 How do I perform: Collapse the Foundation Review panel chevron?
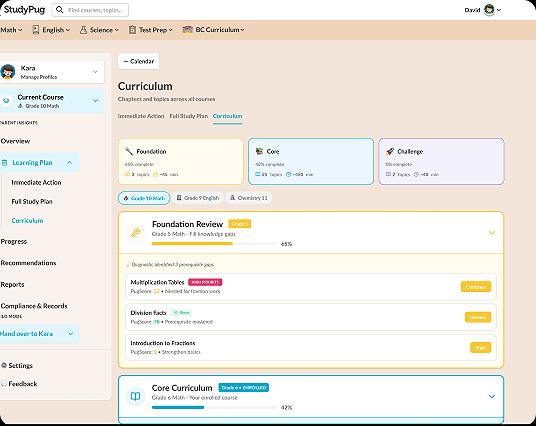coord(492,232)
